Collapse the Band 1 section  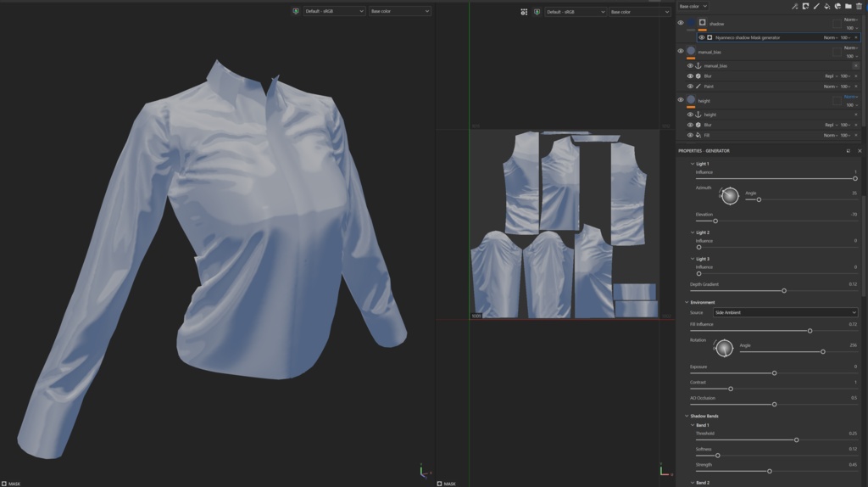[x=692, y=426]
